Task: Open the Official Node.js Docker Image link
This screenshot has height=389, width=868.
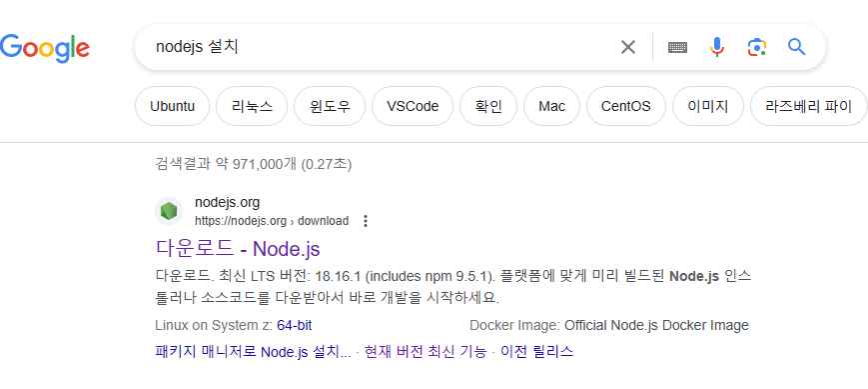Action: coord(656,325)
